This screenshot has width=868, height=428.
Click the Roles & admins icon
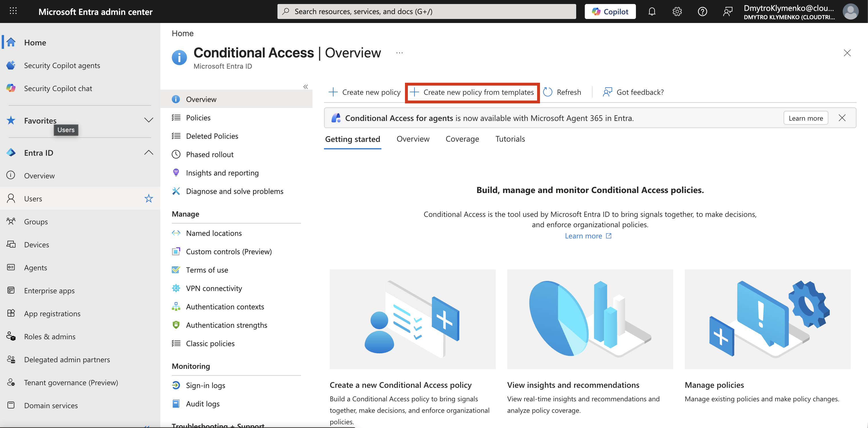click(11, 336)
